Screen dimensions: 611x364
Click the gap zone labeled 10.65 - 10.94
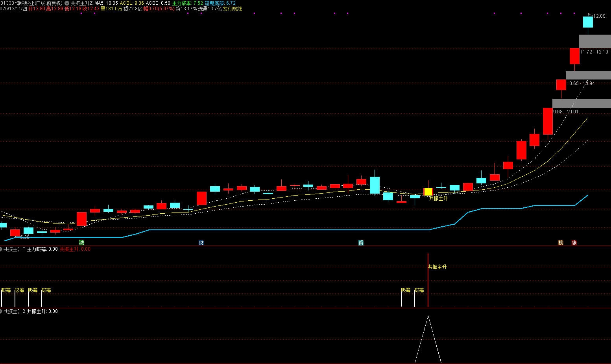tap(588, 75)
